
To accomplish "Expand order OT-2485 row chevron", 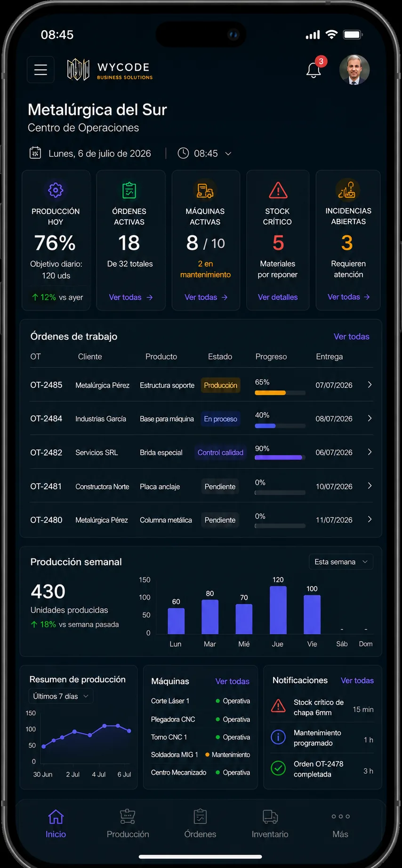I will [x=370, y=385].
